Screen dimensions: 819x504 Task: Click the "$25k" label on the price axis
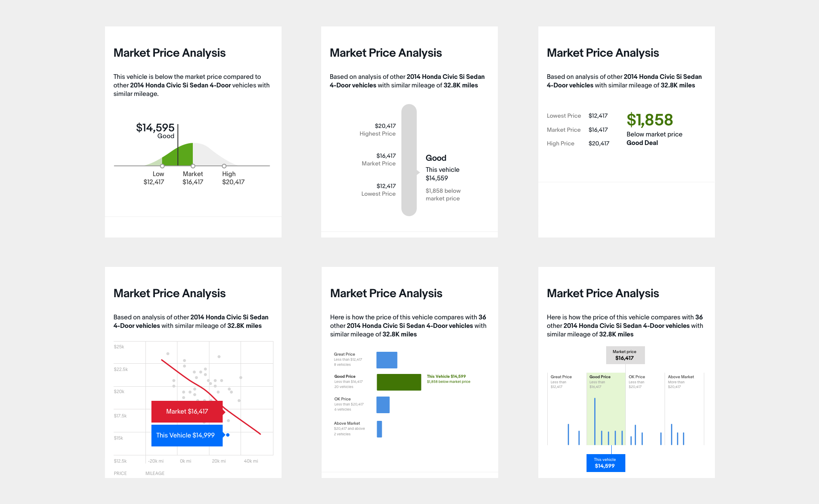[119, 347]
